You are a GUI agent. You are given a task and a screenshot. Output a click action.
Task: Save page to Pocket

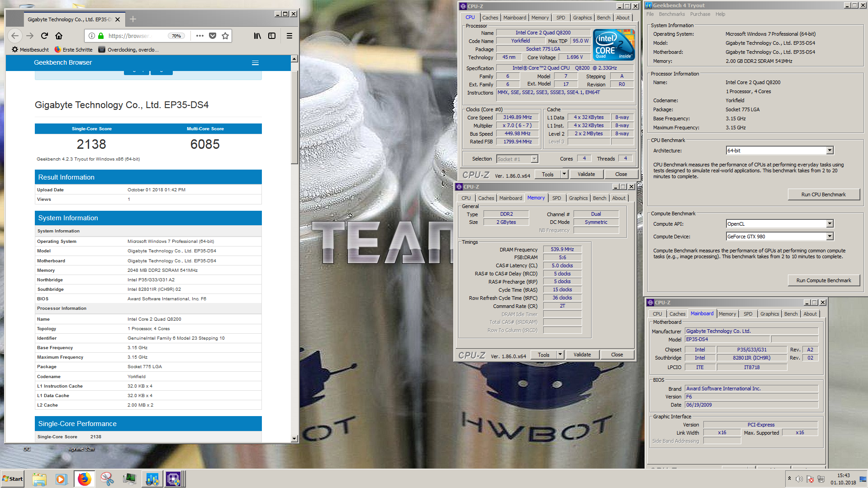pos(213,36)
